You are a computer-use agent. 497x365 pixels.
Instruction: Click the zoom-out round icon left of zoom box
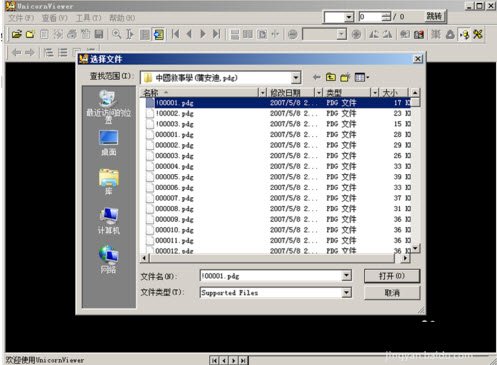293,34
